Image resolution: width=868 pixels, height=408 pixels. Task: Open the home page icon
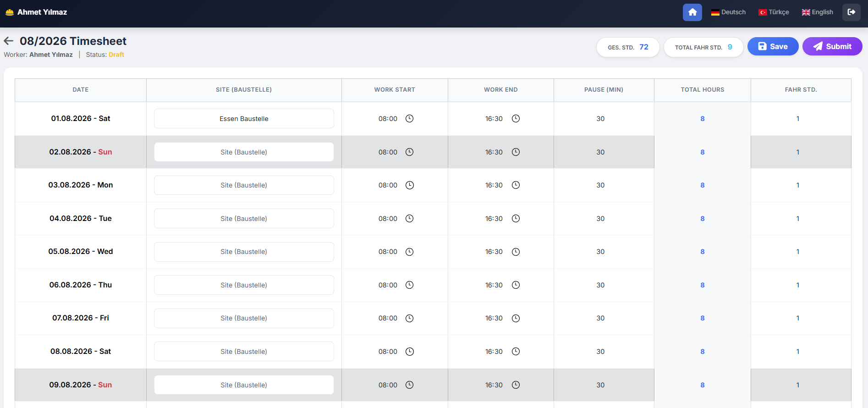(692, 12)
